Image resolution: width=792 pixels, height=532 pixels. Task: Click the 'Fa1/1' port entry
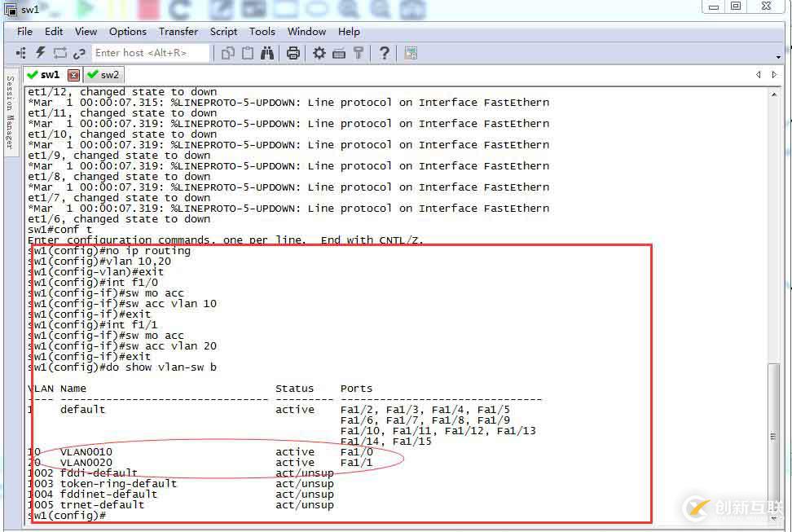pos(357,463)
